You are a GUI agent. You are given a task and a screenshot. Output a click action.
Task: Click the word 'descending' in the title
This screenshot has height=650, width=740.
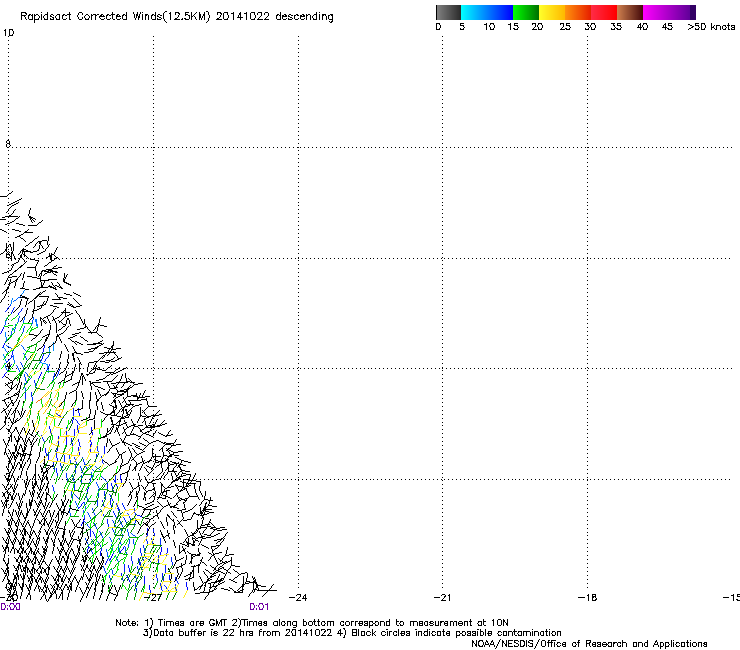point(304,17)
